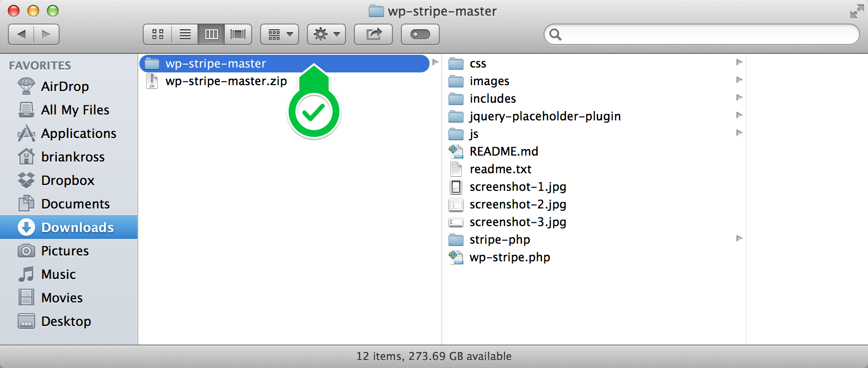Screen dimensions: 868x368
Task: Go forward with the right arrow button
Action: [x=46, y=34]
